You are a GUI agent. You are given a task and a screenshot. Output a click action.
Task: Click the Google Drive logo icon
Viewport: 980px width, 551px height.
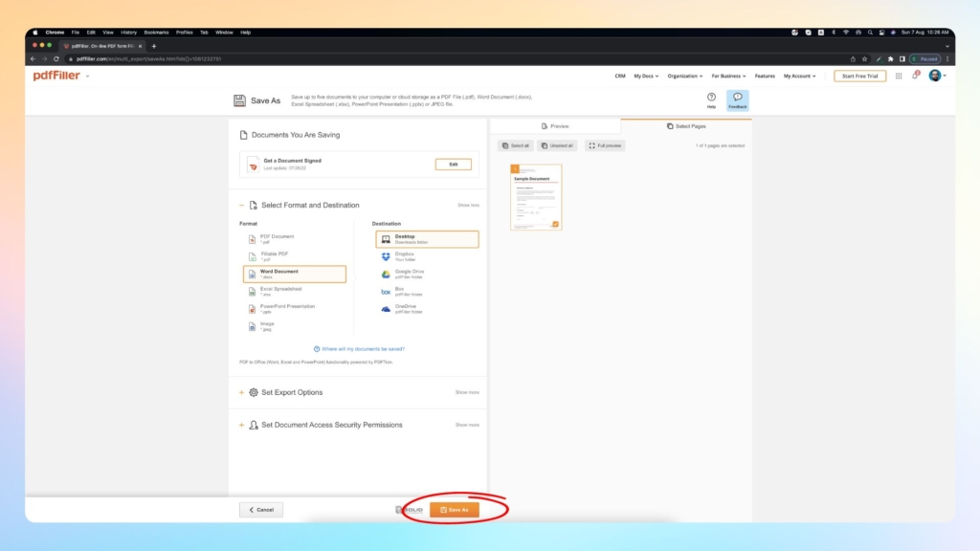click(x=386, y=275)
